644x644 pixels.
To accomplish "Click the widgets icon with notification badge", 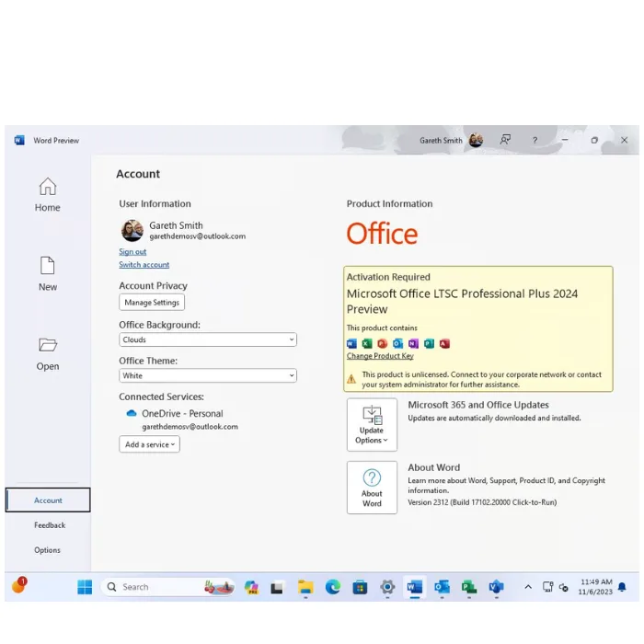I will [x=19, y=585].
